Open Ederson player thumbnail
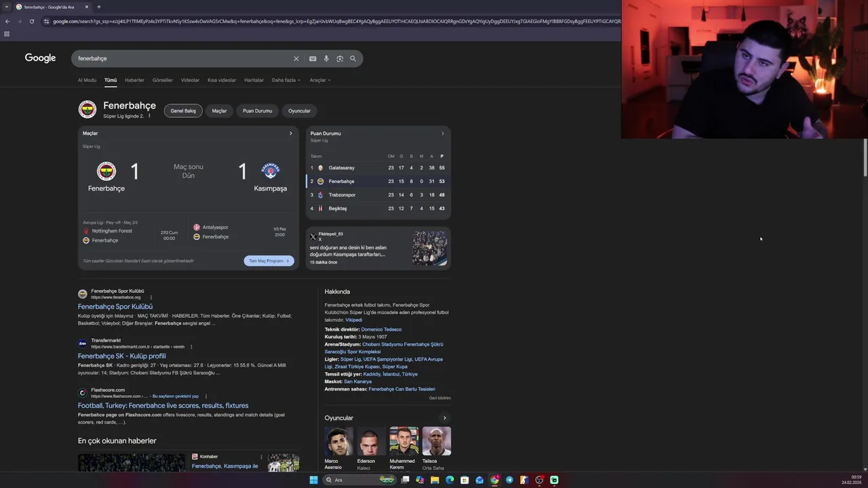 (371, 441)
